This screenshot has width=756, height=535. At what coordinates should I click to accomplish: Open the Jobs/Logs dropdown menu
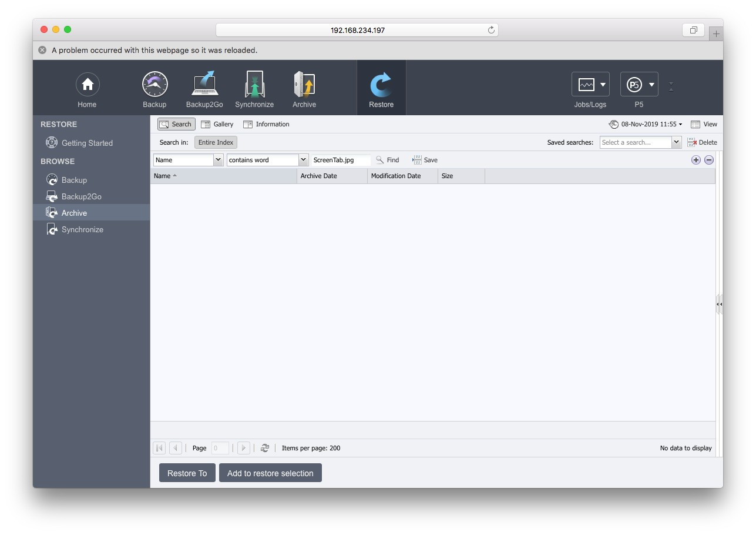[x=590, y=85]
